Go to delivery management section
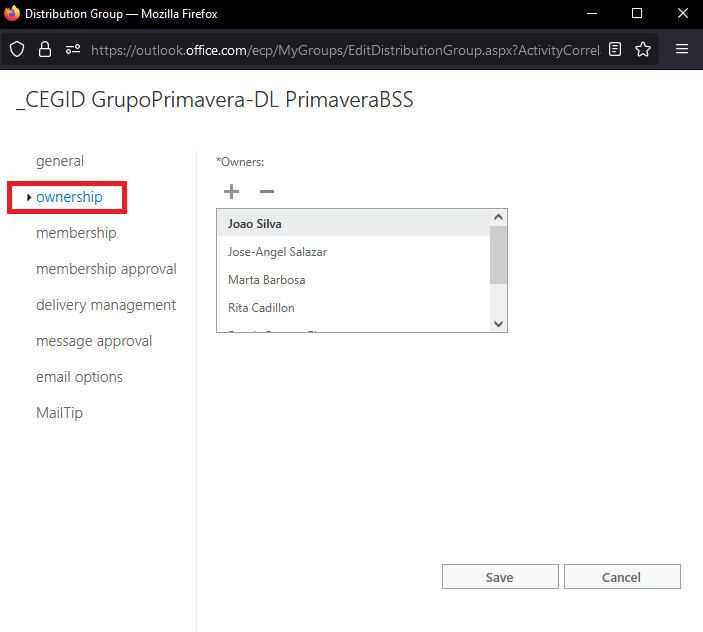This screenshot has width=703, height=632. point(106,305)
